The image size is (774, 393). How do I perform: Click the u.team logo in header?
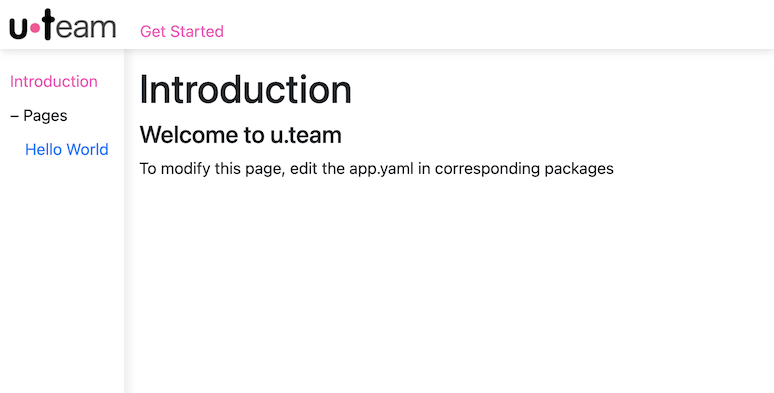63,25
